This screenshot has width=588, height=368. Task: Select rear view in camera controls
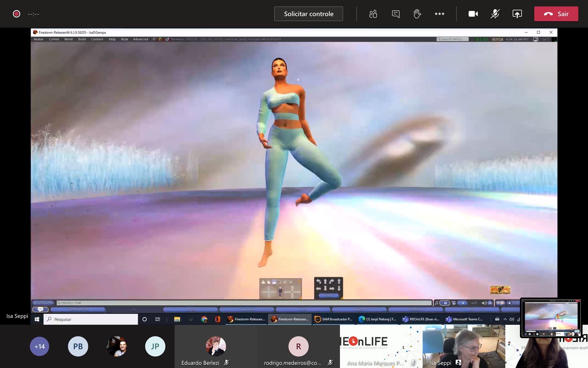(x=274, y=282)
